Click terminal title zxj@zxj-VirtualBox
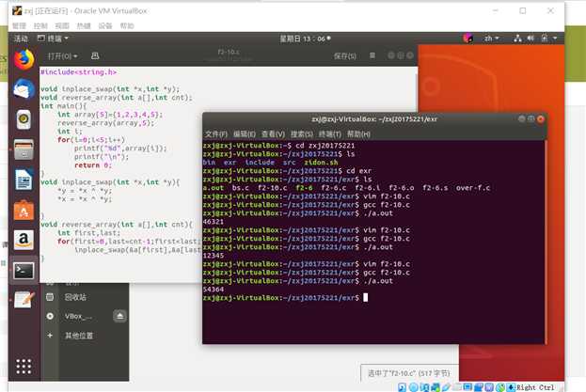 coord(374,119)
